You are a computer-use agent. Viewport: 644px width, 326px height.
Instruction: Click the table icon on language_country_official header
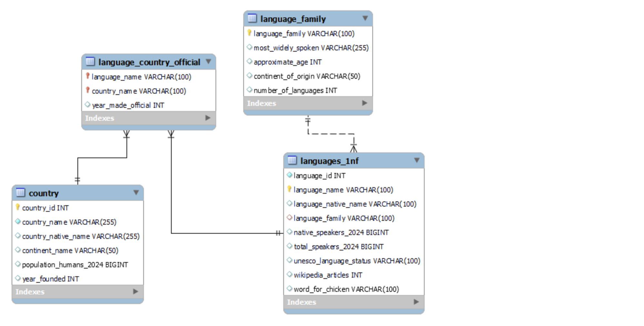tap(91, 62)
